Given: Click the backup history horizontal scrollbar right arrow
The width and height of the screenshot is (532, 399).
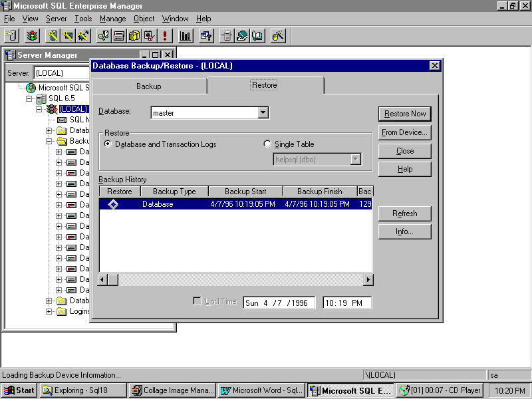Looking at the screenshot, I should [368, 280].
